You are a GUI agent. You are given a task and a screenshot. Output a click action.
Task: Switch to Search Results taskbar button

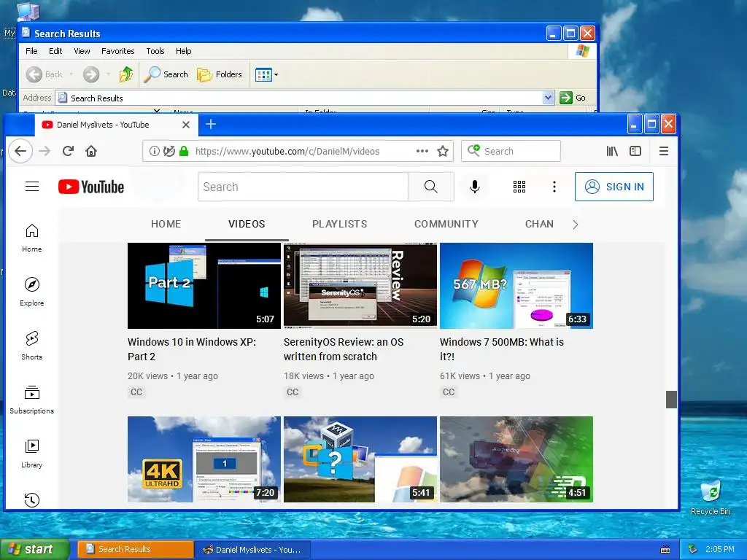(135, 549)
